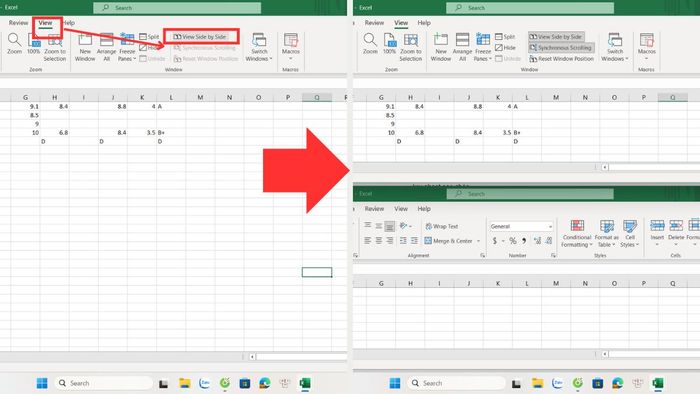
Task: Click Arrange All in top-right Excel window
Action: coord(462,46)
